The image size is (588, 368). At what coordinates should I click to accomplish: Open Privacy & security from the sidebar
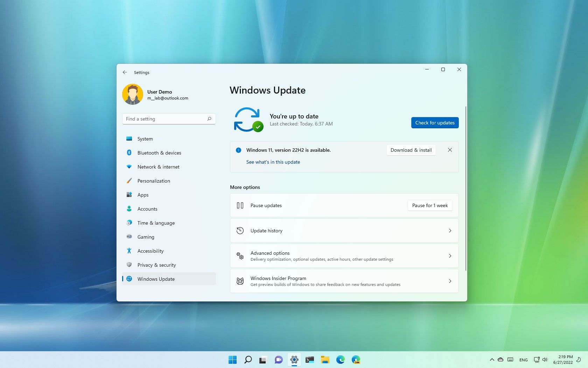[157, 265]
